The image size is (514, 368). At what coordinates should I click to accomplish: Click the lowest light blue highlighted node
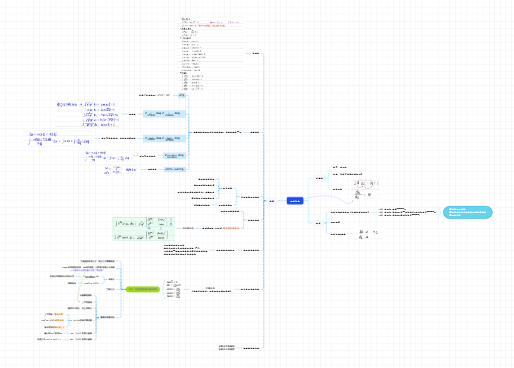[x=175, y=169]
